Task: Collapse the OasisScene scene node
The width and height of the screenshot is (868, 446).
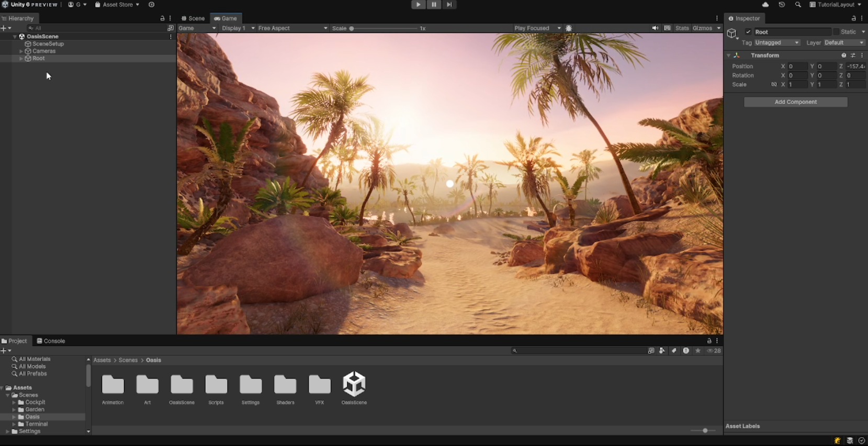Action: click(15, 37)
